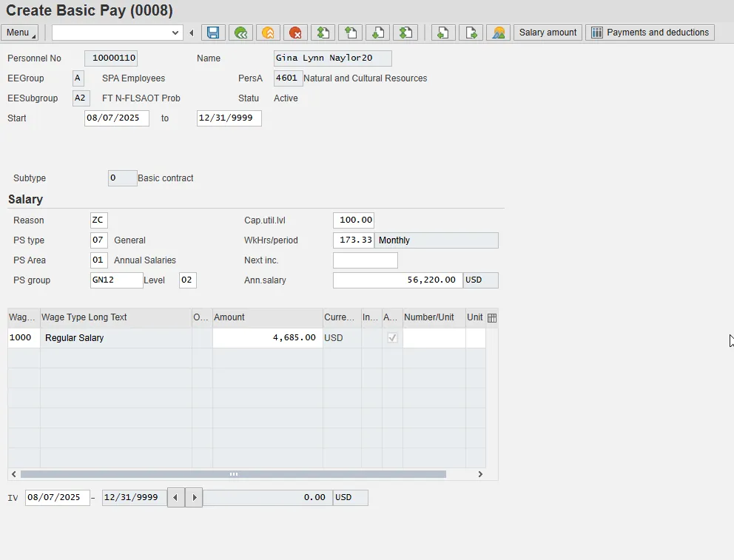
Task: Toggle the checkbox in Regular Salary row
Action: 392,338
